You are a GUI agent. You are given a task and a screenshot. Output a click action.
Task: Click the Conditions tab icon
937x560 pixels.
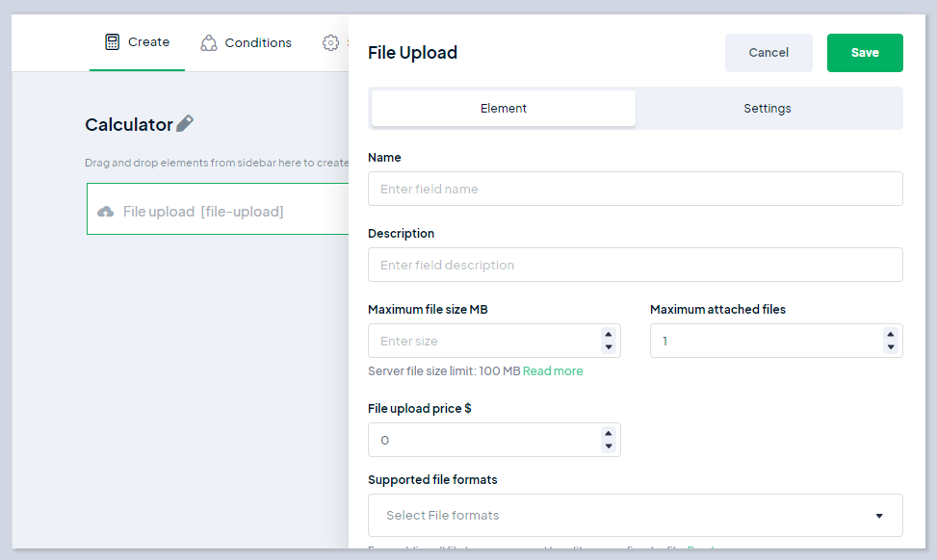click(208, 43)
